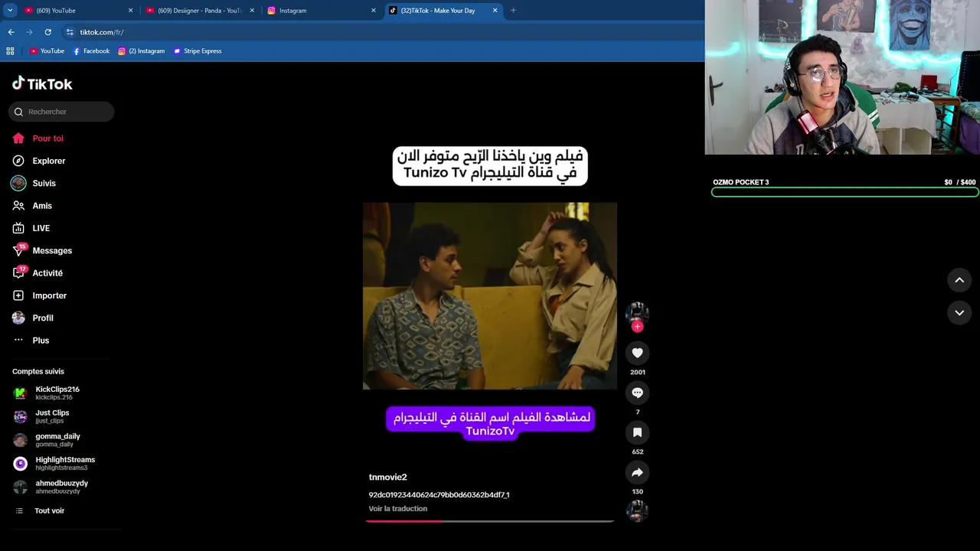Open Stripe Express bookmark
980x551 pixels.
198,51
